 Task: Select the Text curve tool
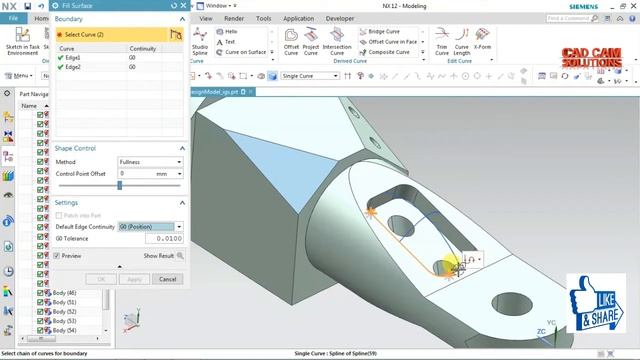(x=226, y=42)
